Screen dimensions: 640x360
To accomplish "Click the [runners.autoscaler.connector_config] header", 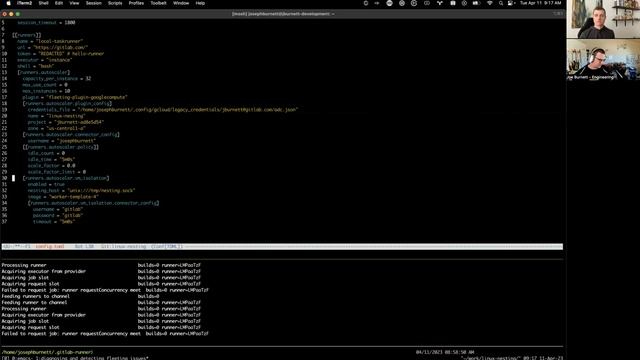I will [x=71, y=134].
